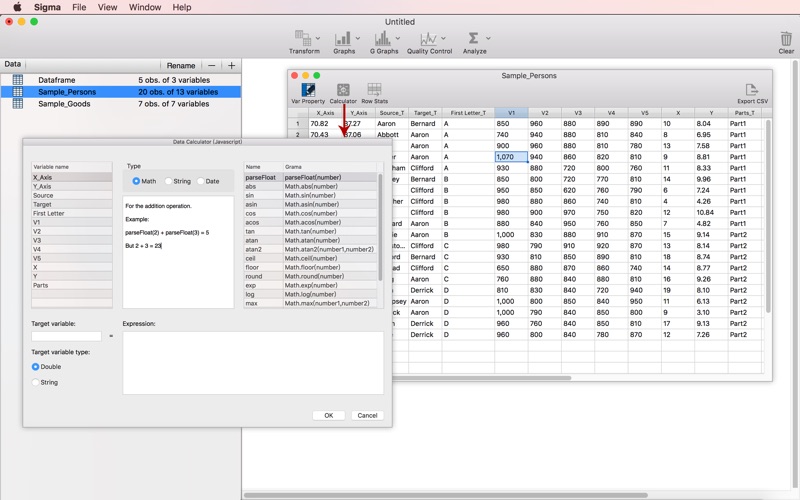Click the Source_T column header
Screen dimensions: 800x500
click(x=391, y=113)
